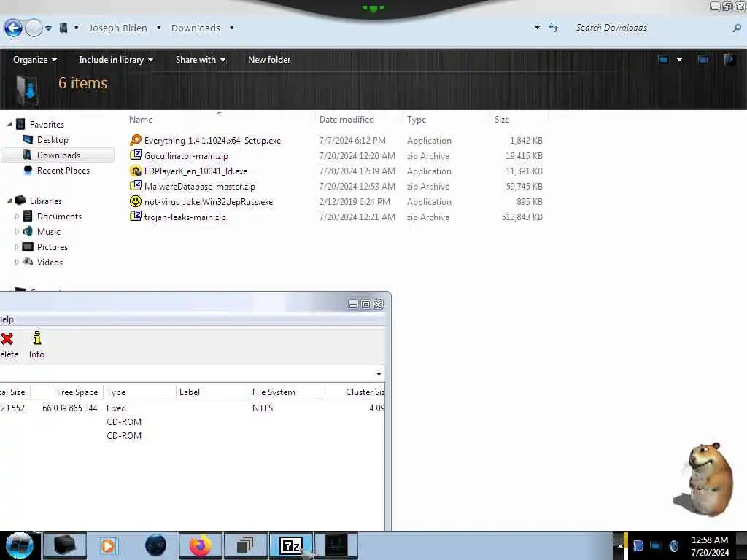Open Desktop in Favorites

[53, 140]
